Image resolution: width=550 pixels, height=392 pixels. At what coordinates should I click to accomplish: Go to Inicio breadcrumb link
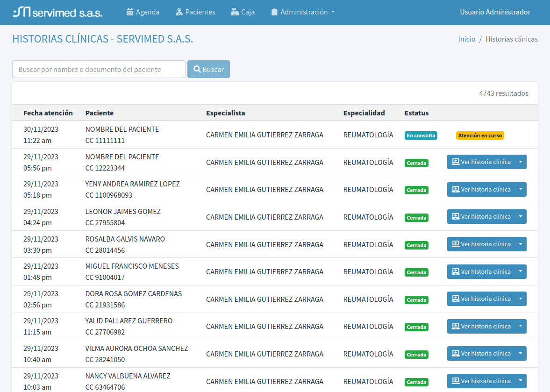click(x=466, y=39)
